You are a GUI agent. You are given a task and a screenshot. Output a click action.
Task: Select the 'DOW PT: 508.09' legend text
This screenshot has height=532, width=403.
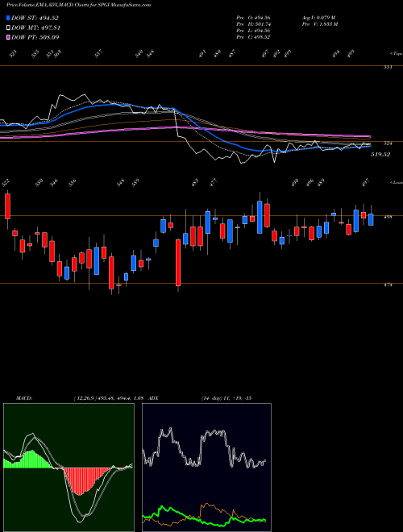[x=35, y=37]
